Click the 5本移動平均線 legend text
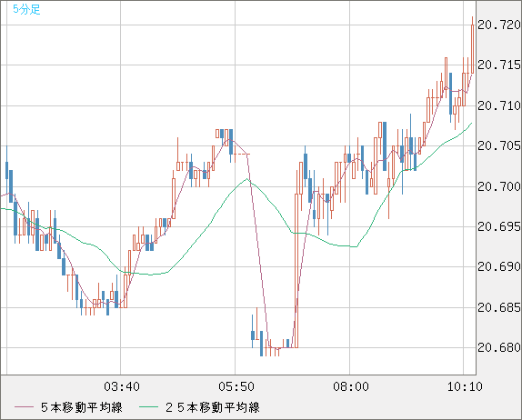The width and height of the screenshot is (522, 420). click(x=82, y=407)
